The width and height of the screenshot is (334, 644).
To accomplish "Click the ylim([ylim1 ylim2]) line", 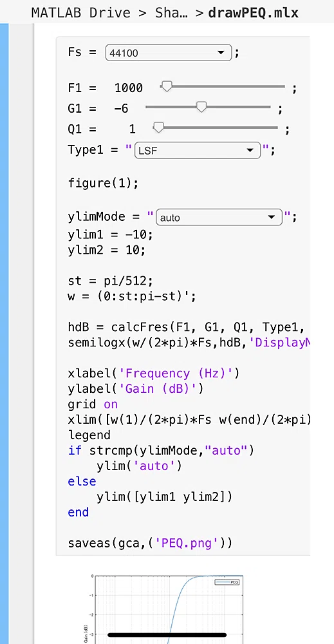I will click(165, 497).
